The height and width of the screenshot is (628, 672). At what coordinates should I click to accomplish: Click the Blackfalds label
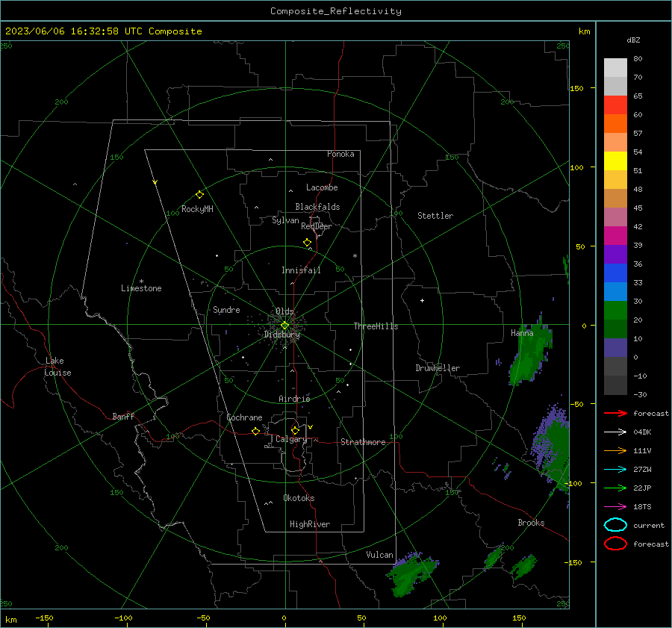click(317, 207)
